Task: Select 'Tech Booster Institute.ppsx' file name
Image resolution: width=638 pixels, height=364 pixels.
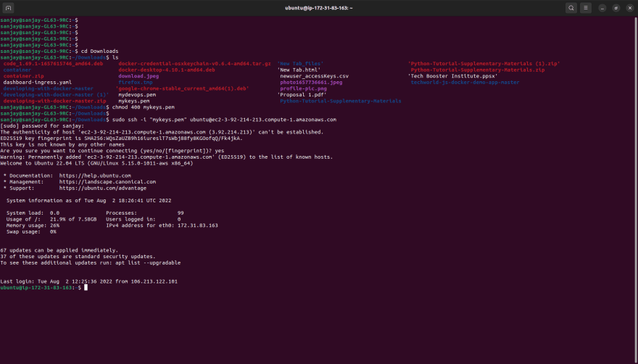Action: click(x=453, y=76)
